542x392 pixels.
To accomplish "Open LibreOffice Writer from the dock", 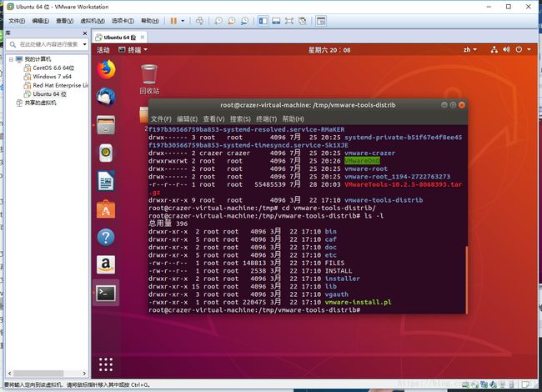I will pos(106,181).
